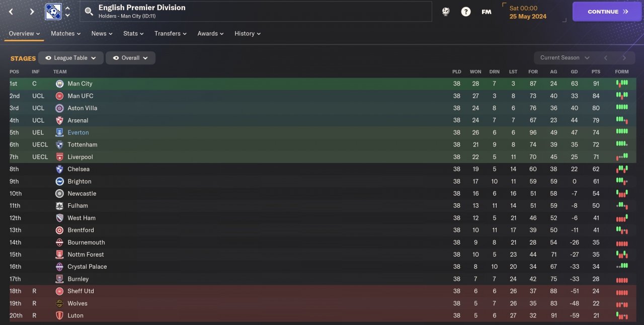Go to next season arrow

(624, 58)
